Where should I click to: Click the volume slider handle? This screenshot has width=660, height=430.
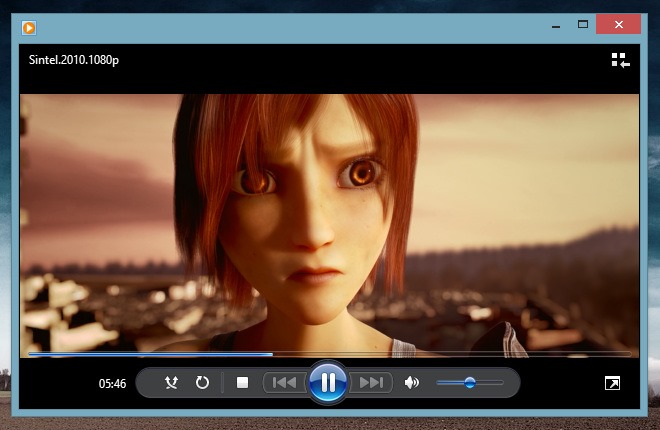pos(470,382)
